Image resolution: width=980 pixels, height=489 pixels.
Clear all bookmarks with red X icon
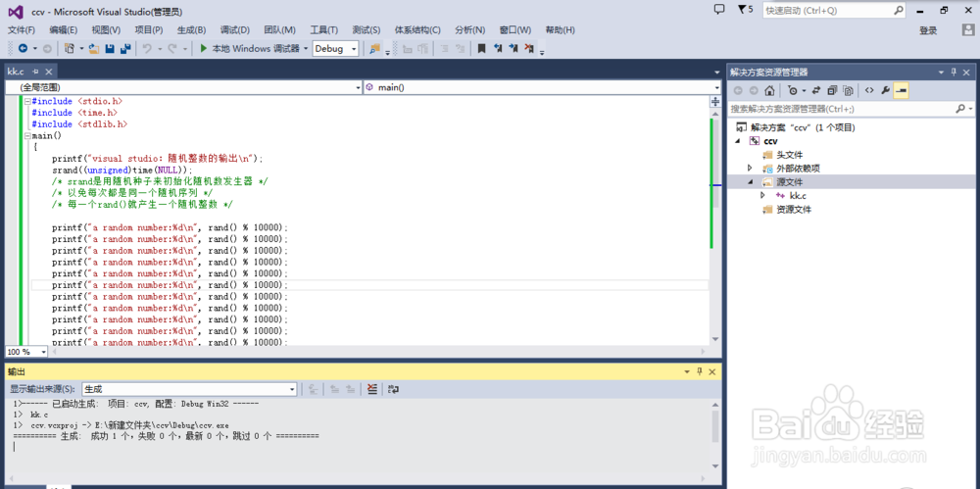(x=529, y=48)
